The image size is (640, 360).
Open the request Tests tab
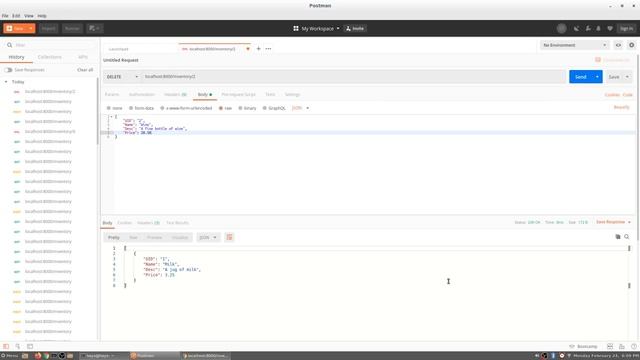pos(270,94)
